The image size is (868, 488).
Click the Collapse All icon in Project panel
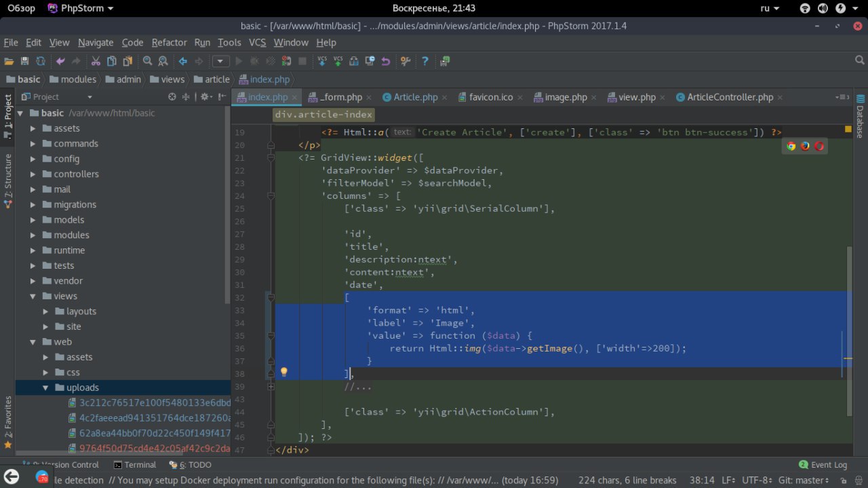(x=186, y=97)
